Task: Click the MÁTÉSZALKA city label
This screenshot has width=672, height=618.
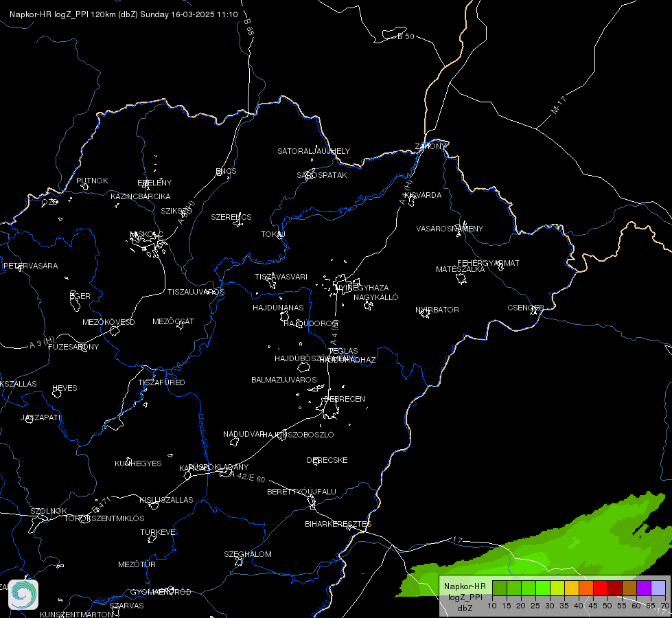Action: click(x=461, y=269)
